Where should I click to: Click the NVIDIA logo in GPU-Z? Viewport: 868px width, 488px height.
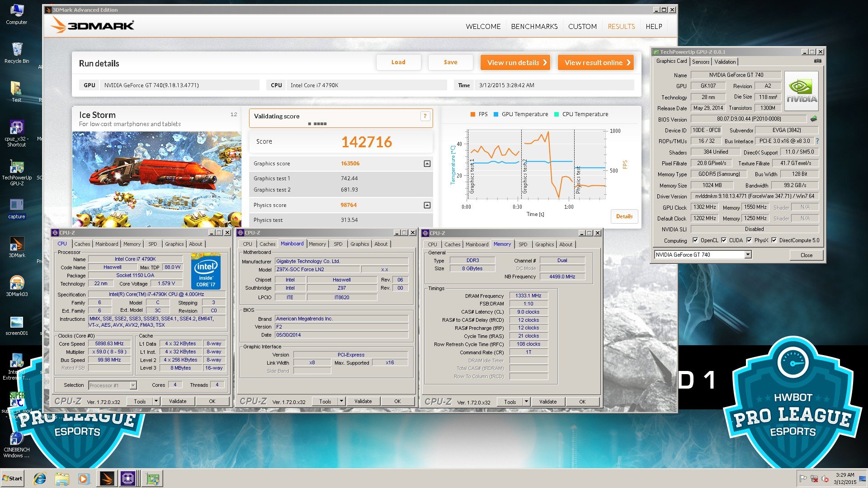pyautogui.click(x=802, y=92)
